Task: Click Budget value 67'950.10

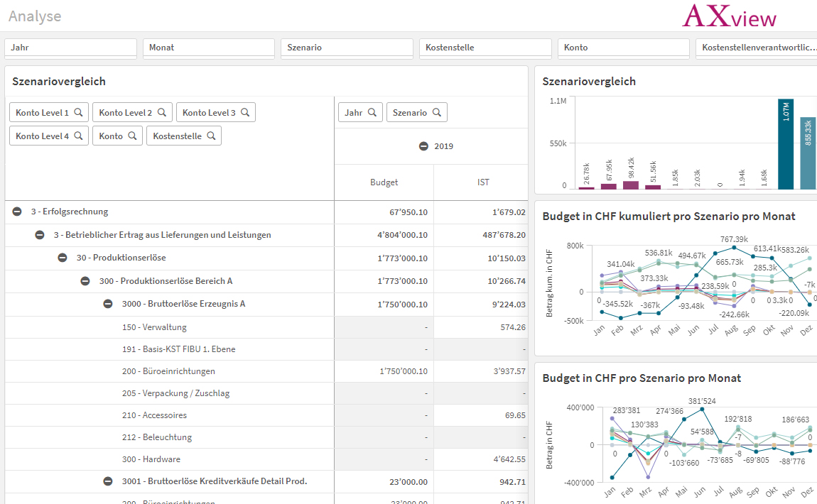Action: tap(408, 212)
